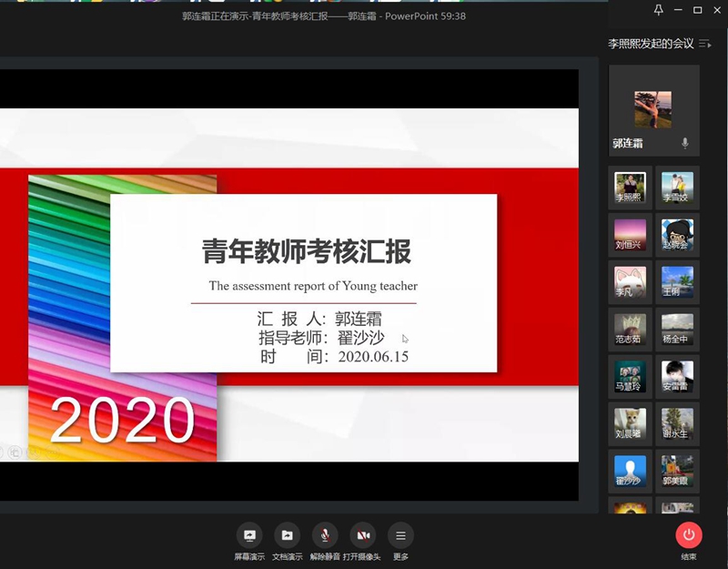The height and width of the screenshot is (569, 728).
Task: Open the 更多 options menu
Action: tap(400, 536)
